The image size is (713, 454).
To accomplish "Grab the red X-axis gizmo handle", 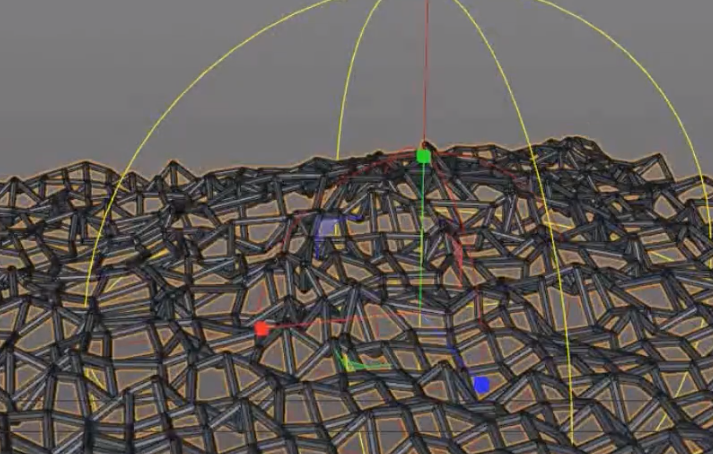I will (261, 328).
